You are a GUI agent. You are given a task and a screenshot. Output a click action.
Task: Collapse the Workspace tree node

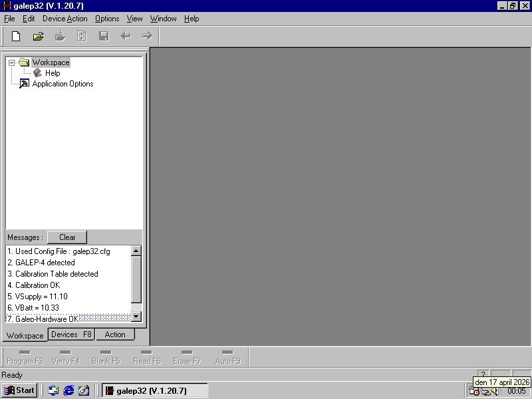pyautogui.click(x=12, y=63)
